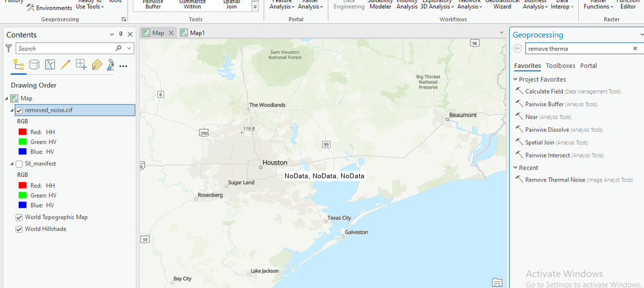The width and height of the screenshot is (644, 288).
Task: Click the Blue HV swatch under S6_manifest
Action: click(23, 205)
